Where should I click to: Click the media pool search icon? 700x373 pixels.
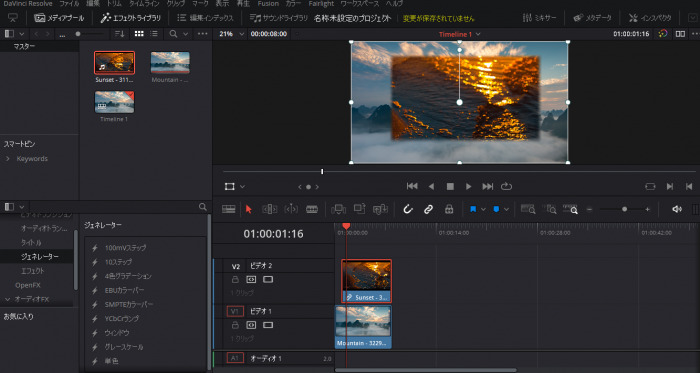173,34
